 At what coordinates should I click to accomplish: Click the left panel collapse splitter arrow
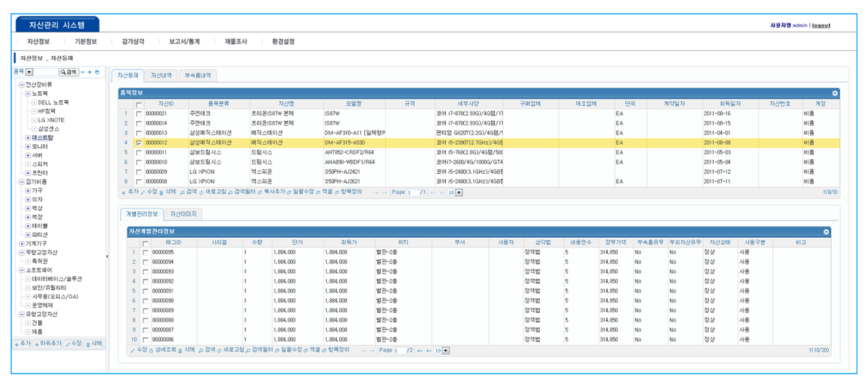(107, 256)
